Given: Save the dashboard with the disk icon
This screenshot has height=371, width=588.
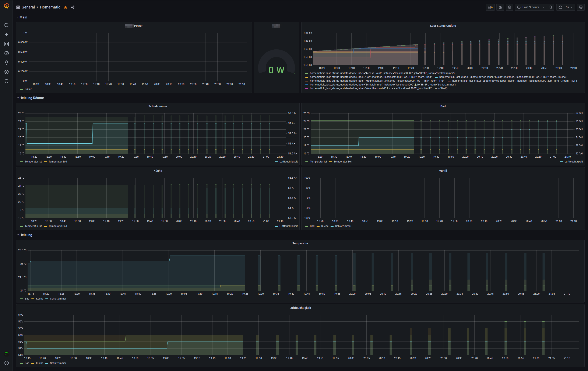Looking at the screenshot, I should click(500, 7).
